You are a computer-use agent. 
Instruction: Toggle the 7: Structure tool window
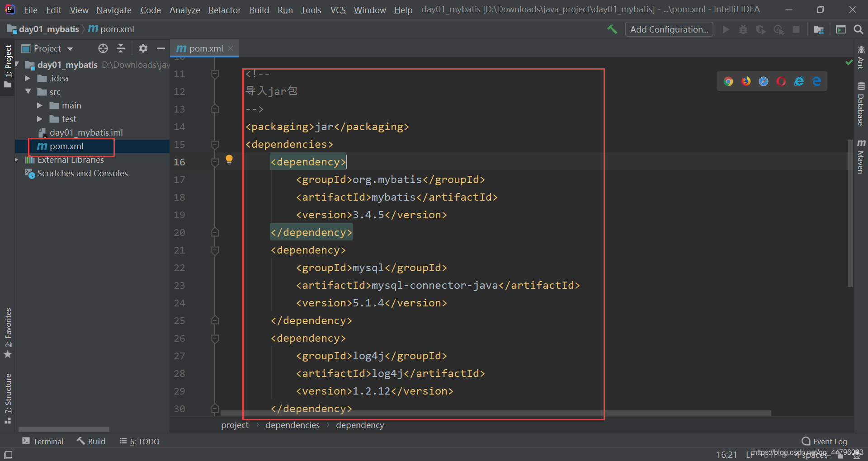[8, 399]
